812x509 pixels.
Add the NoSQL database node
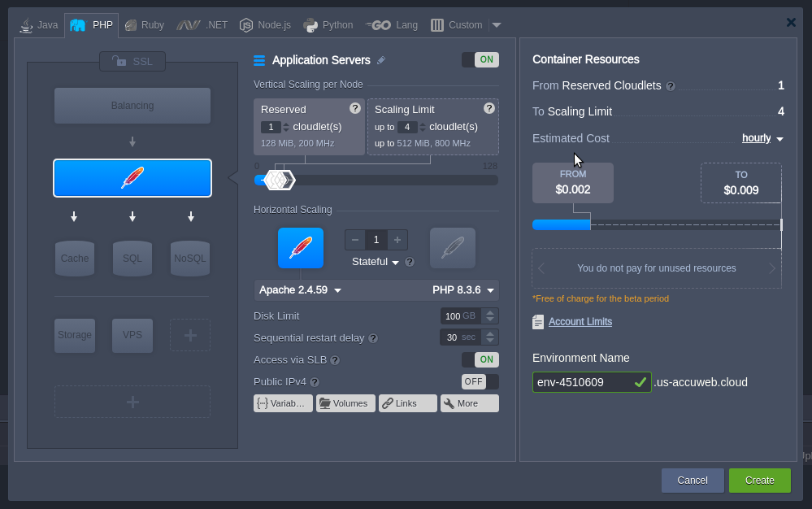pos(190,259)
